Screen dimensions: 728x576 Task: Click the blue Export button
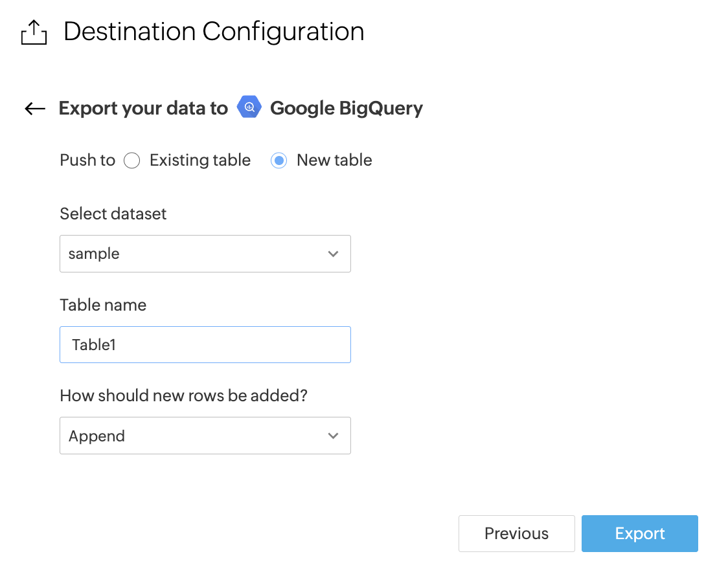pos(639,533)
